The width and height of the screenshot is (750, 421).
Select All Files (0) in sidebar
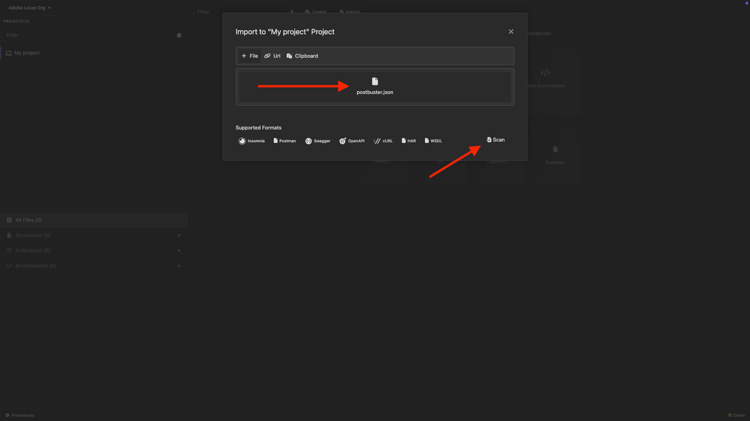click(94, 220)
